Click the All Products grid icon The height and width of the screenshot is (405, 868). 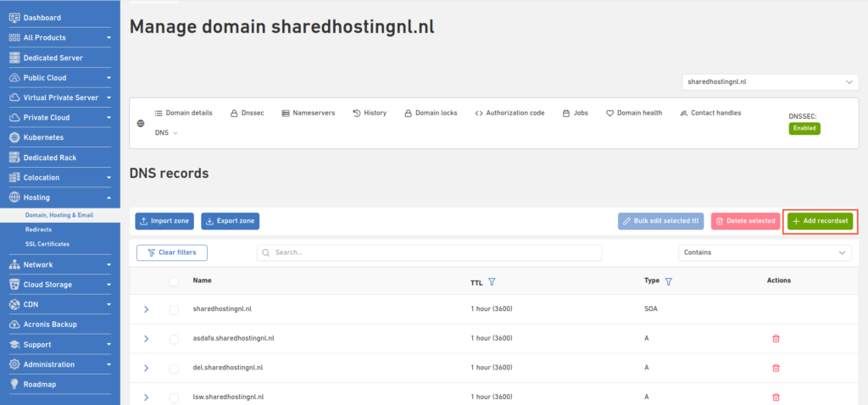(x=14, y=37)
